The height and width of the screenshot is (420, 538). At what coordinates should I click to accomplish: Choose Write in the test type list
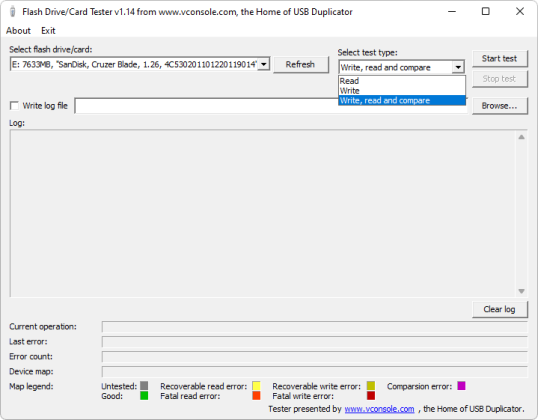click(x=402, y=91)
